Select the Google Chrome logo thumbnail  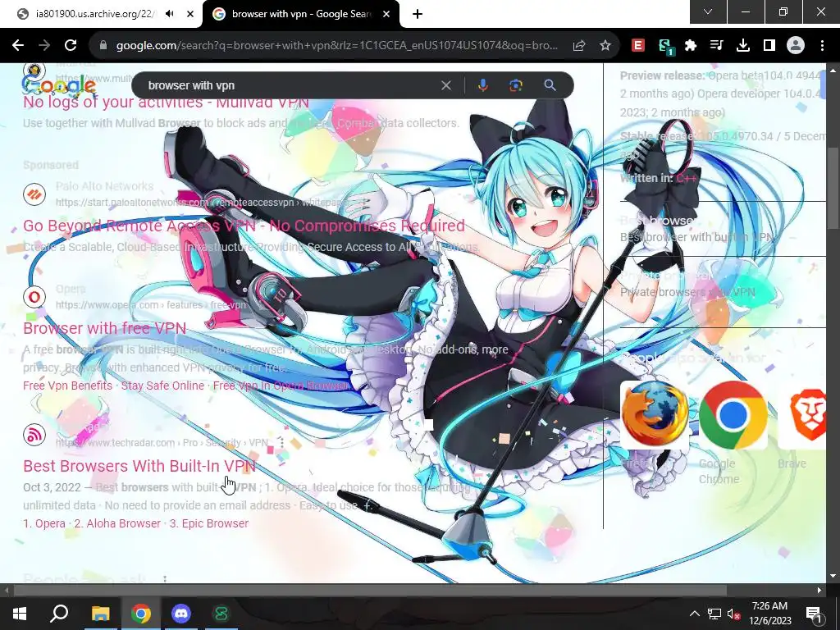pos(733,414)
